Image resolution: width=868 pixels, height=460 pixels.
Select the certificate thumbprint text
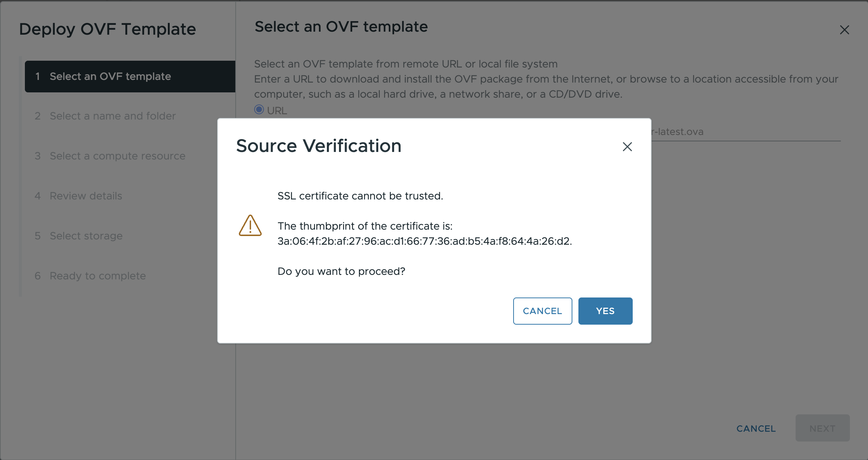click(425, 241)
